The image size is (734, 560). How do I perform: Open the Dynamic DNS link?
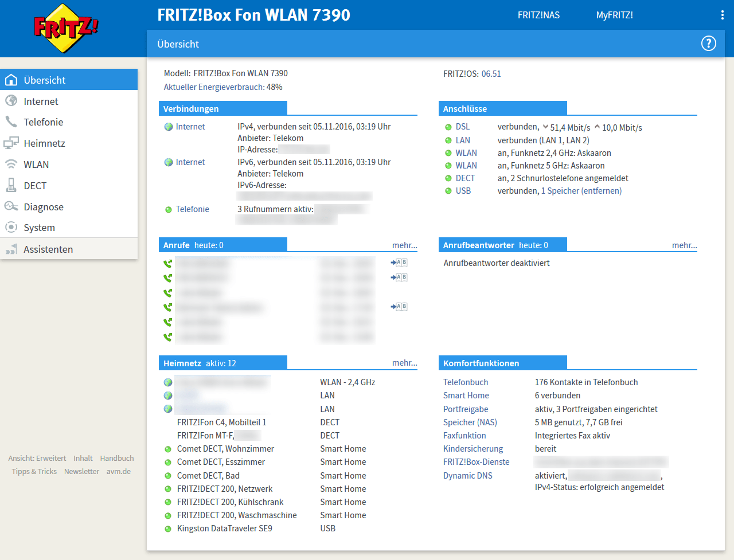click(x=468, y=476)
